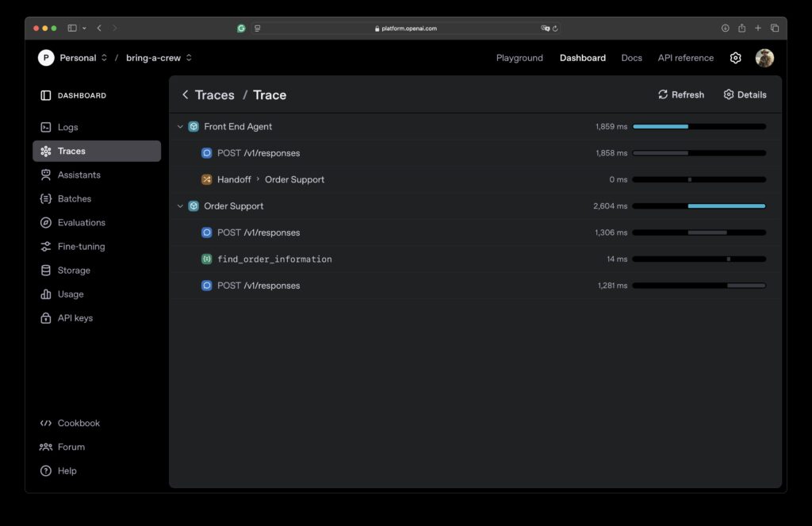This screenshot has width=812, height=526.
Task: Click the Forum people icon
Action: tap(45, 447)
